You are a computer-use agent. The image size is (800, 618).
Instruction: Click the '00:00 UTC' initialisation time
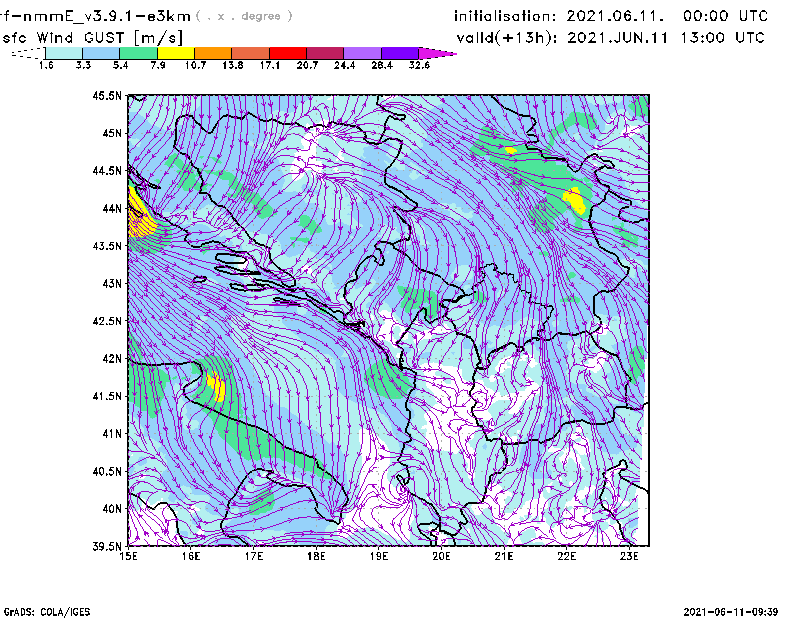[x=726, y=16]
